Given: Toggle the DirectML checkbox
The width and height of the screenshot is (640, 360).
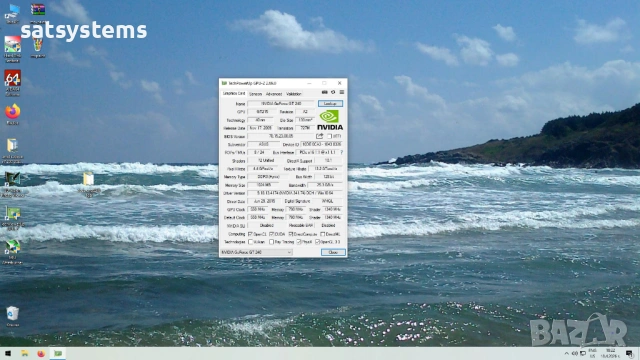Looking at the screenshot, I should click(322, 234).
